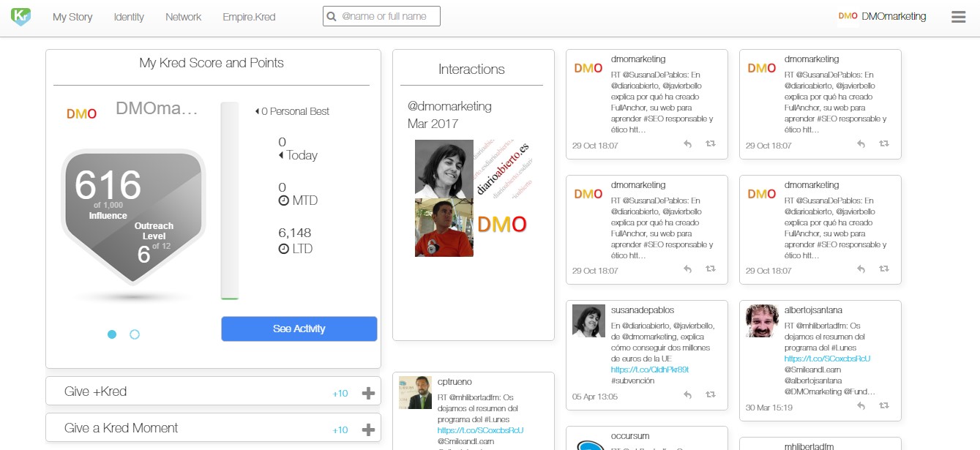The width and height of the screenshot is (980, 450).
Task: Click the susanadepablos username
Action: point(643,310)
